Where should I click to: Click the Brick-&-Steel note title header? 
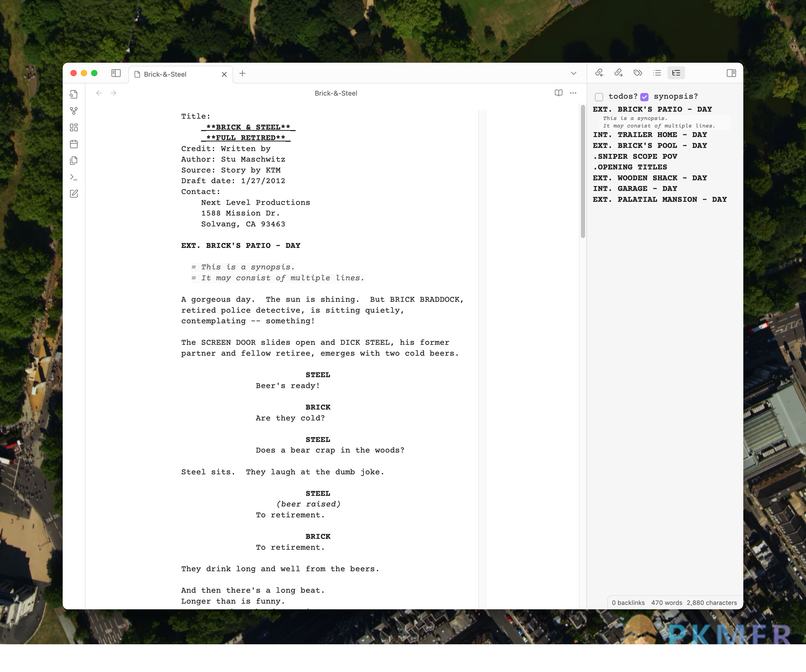point(336,93)
